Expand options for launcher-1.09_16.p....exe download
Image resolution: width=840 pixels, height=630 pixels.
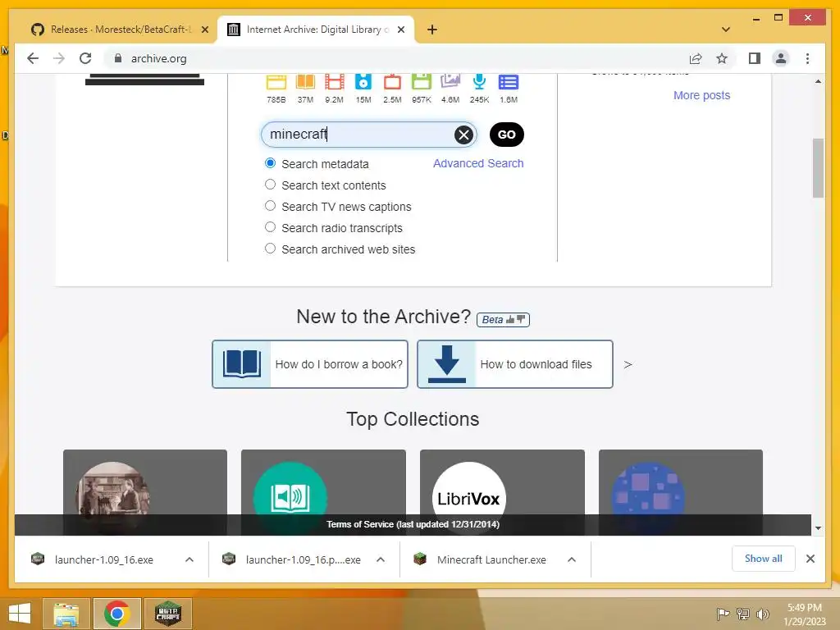click(x=381, y=559)
